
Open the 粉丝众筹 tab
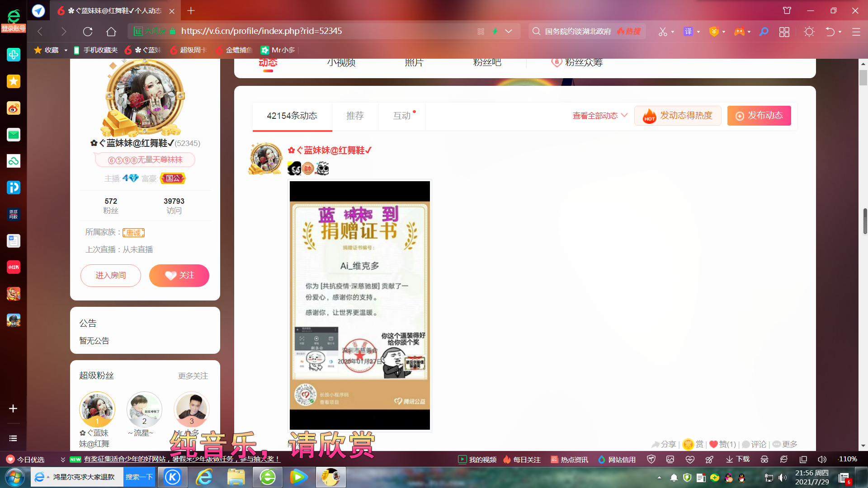click(577, 62)
